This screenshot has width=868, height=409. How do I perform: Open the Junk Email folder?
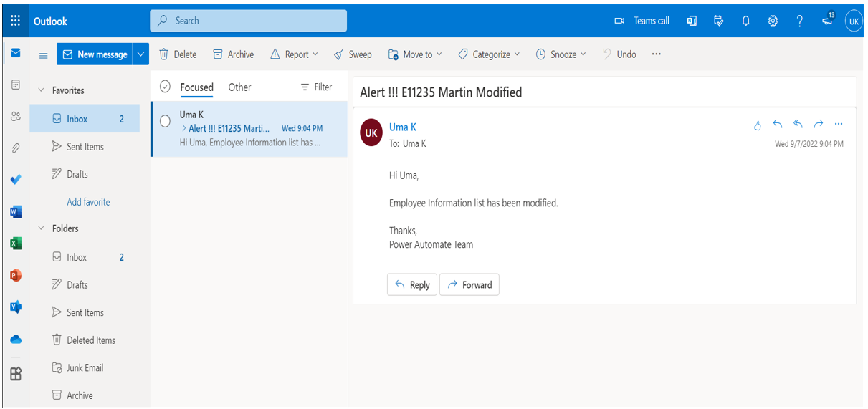coord(85,367)
